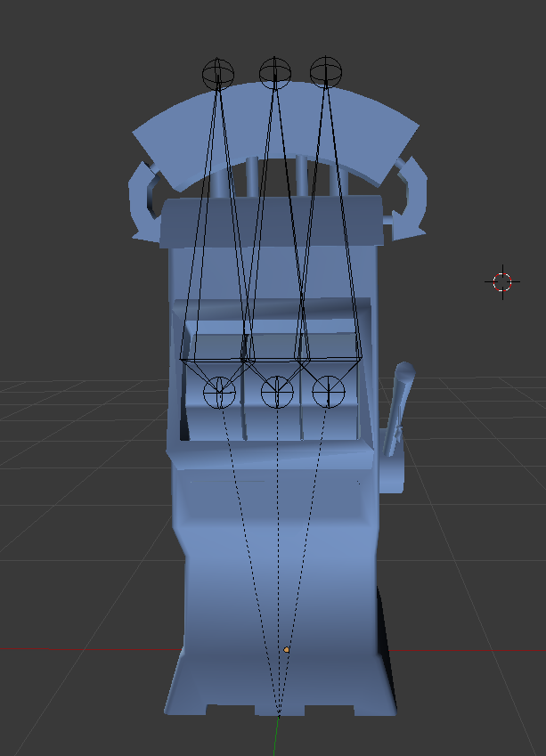546x756 pixels.
Task: Select the right top lamp sphere
Action: [326, 72]
